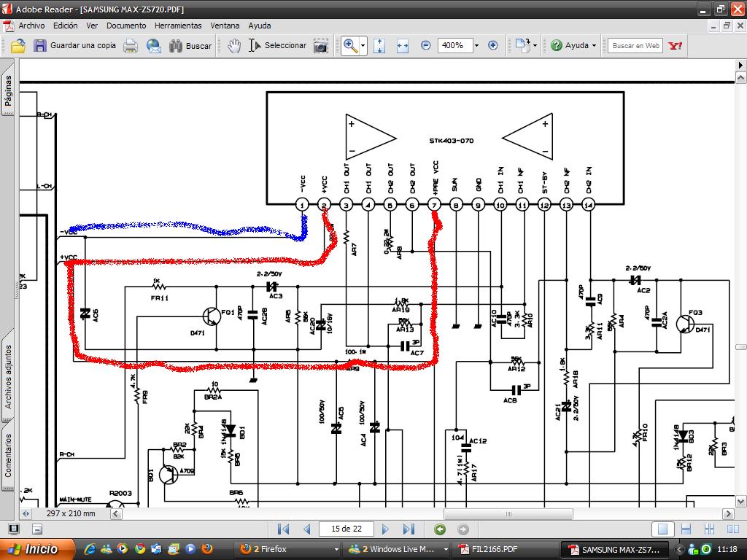Open the Páginas side panel tab
The image size is (747, 560).
pyautogui.click(x=8, y=90)
